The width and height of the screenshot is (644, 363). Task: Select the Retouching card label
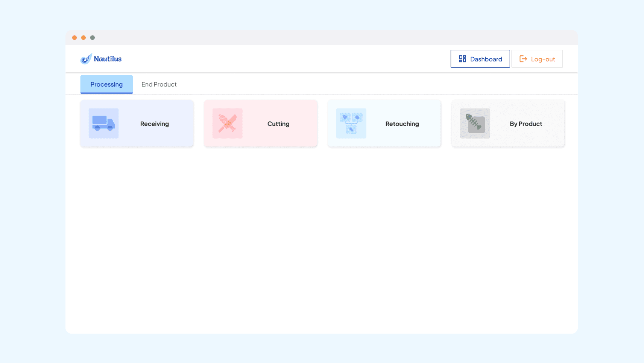(402, 124)
